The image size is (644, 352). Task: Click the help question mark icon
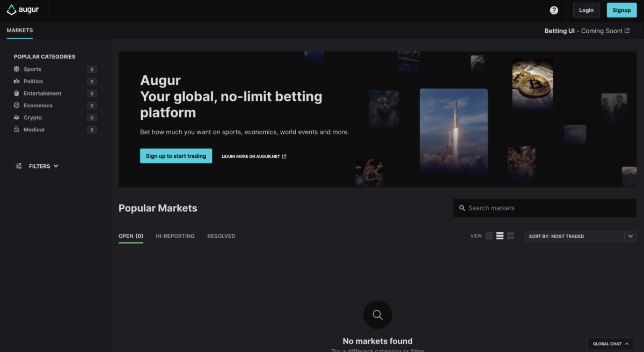pos(554,10)
